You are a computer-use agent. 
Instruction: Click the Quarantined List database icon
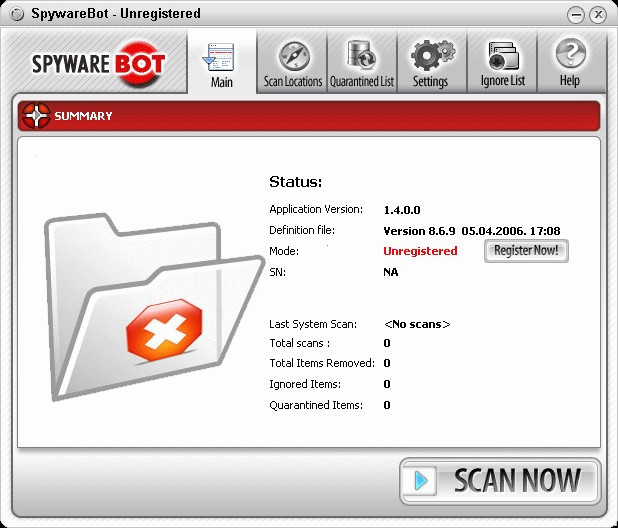pos(361,55)
